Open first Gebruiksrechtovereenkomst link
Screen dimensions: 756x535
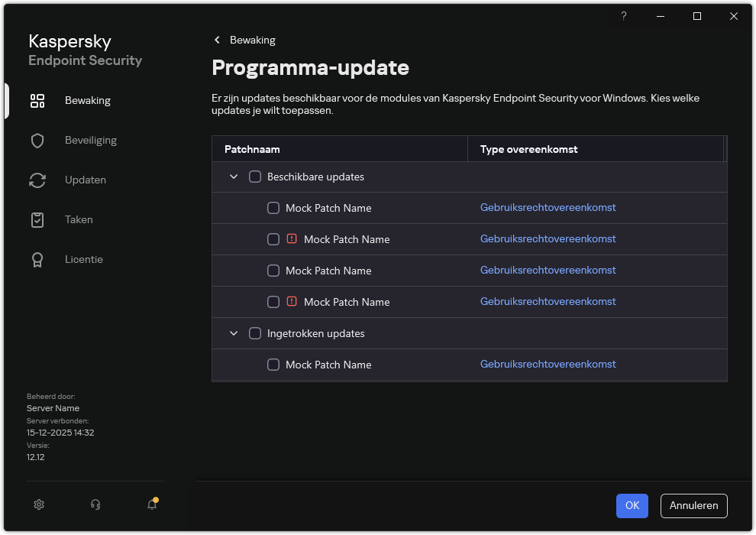pos(548,208)
